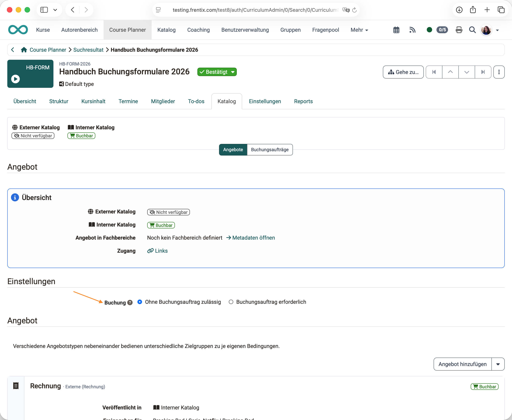
Task: Switch to the Einstellungen tab
Action: pos(265,101)
